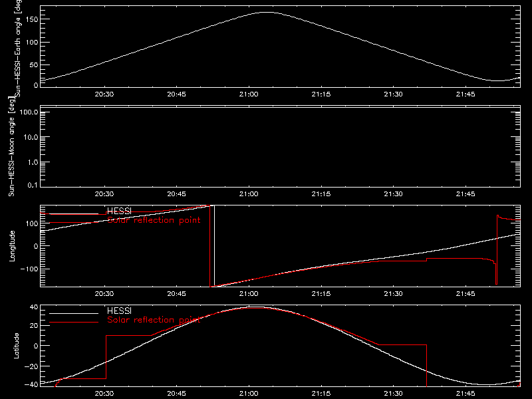Image resolution: width=532 pixels, height=399 pixels.
Task: Click the '1.0' tick on Moon angle plot
Action: (33, 162)
